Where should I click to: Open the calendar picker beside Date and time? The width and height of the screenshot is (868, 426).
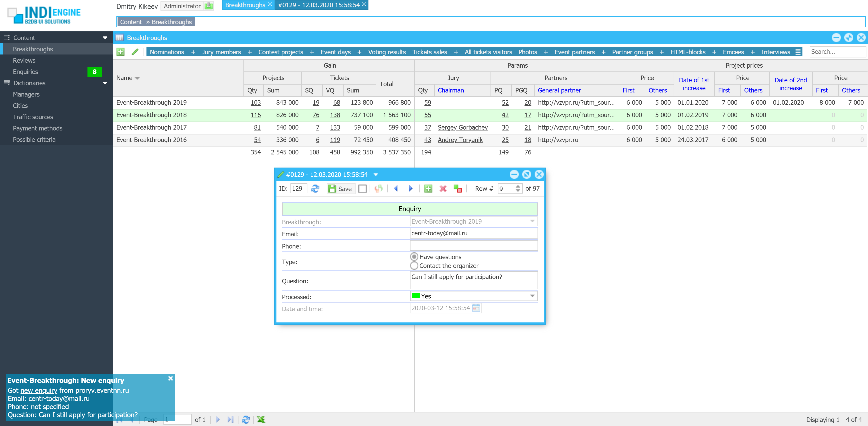click(476, 308)
